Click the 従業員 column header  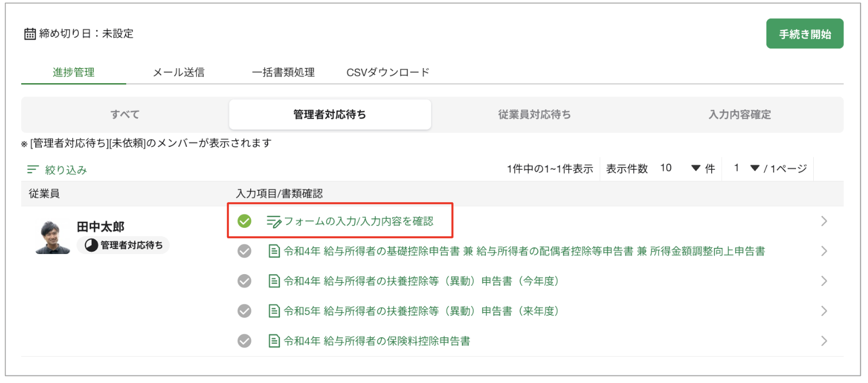click(44, 194)
